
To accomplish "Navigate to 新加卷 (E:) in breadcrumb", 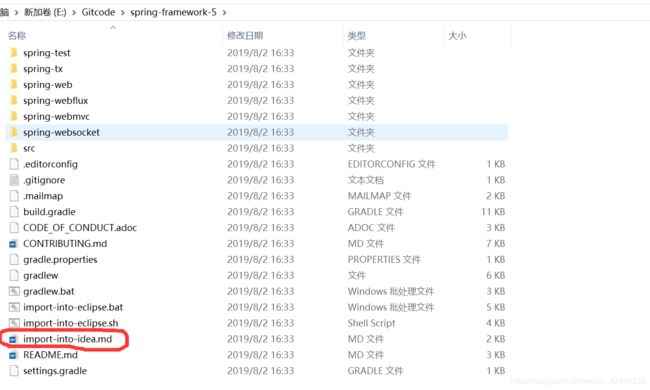I will point(45,12).
